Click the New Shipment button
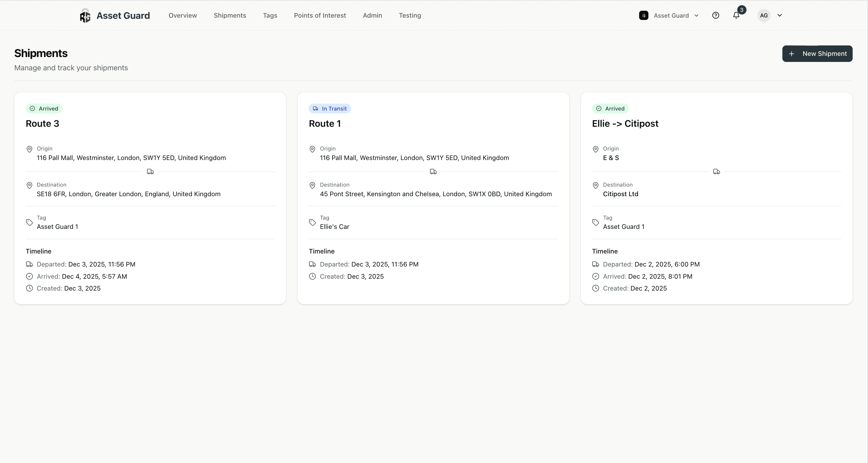This screenshot has height=463, width=868. 817,54
